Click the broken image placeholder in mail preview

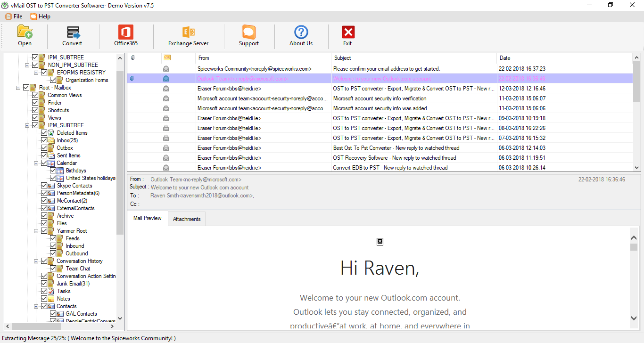point(380,242)
